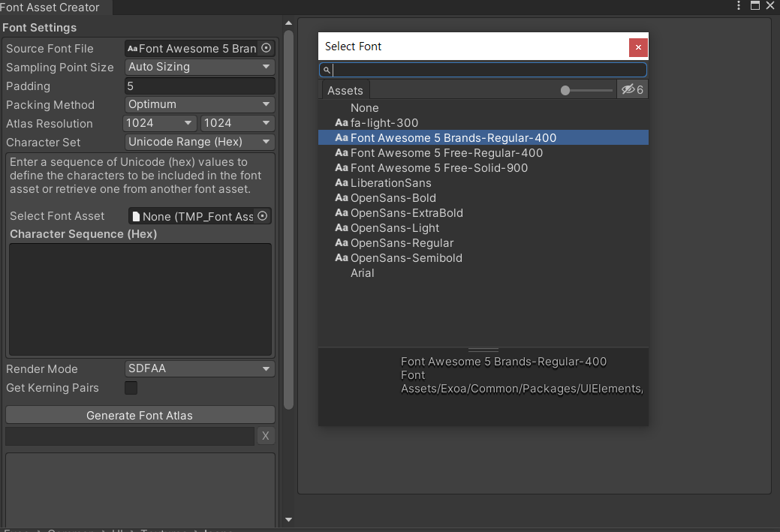Clear progress with the X button
Image resolution: width=780 pixels, height=532 pixels.
click(x=266, y=436)
